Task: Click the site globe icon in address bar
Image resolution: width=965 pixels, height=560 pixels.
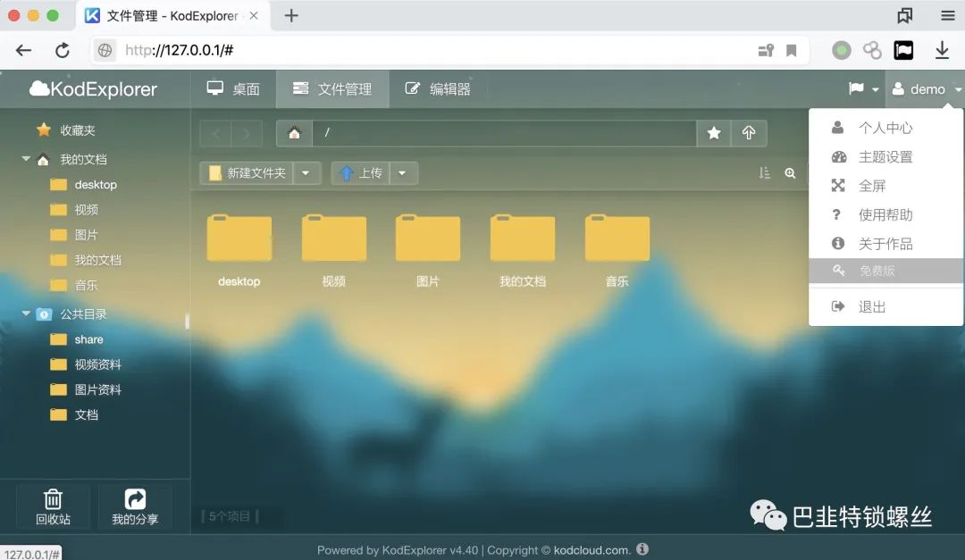Action: (x=105, y=50)
